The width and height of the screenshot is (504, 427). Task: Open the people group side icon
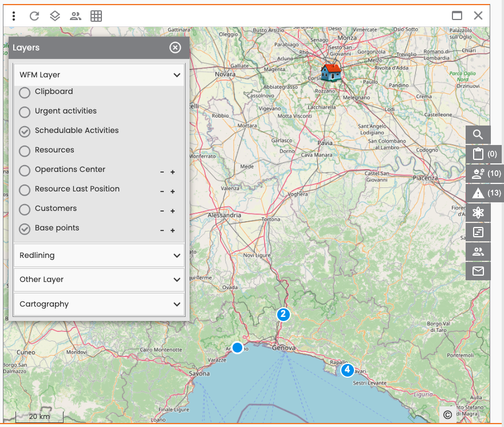point(478,252)
